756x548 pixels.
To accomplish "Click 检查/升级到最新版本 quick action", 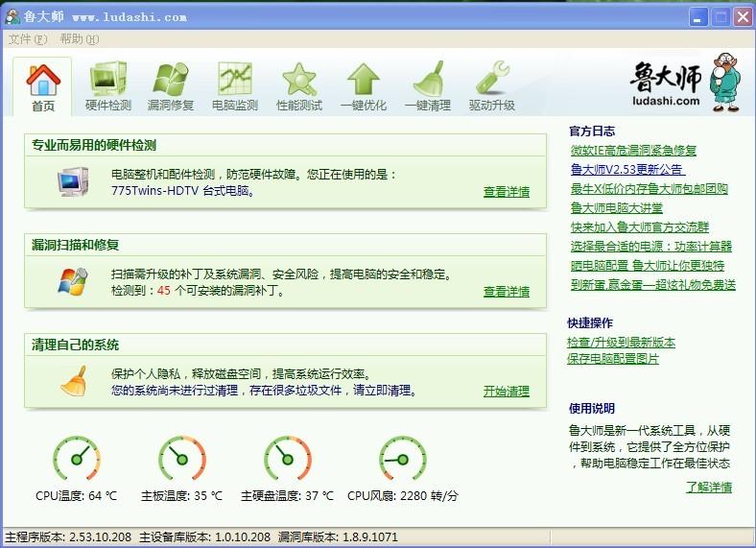I will [621, 343].
